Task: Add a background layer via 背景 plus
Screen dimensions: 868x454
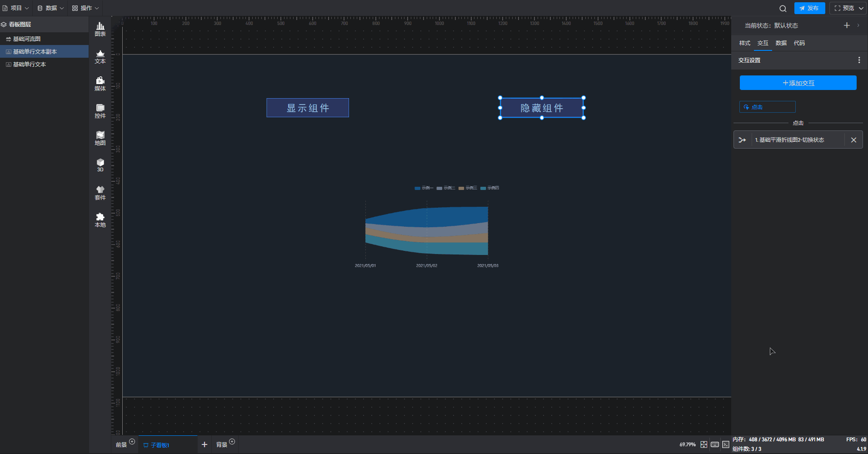Action: [232, 441]
